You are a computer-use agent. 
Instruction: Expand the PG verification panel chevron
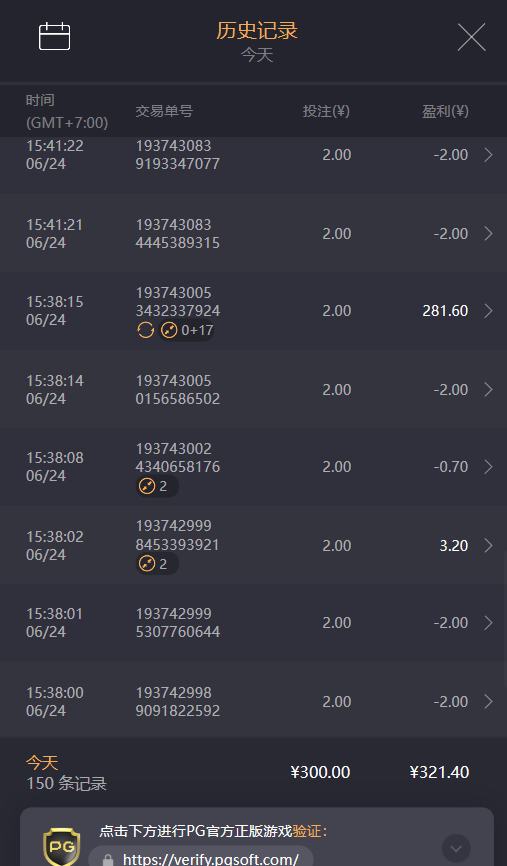[x=456, y=848]
